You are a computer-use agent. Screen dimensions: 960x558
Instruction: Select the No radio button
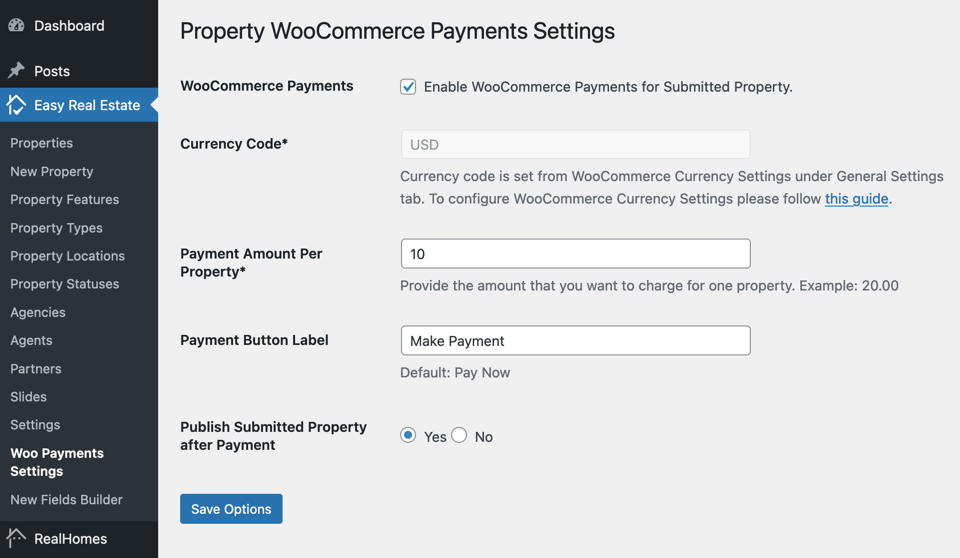459,435
